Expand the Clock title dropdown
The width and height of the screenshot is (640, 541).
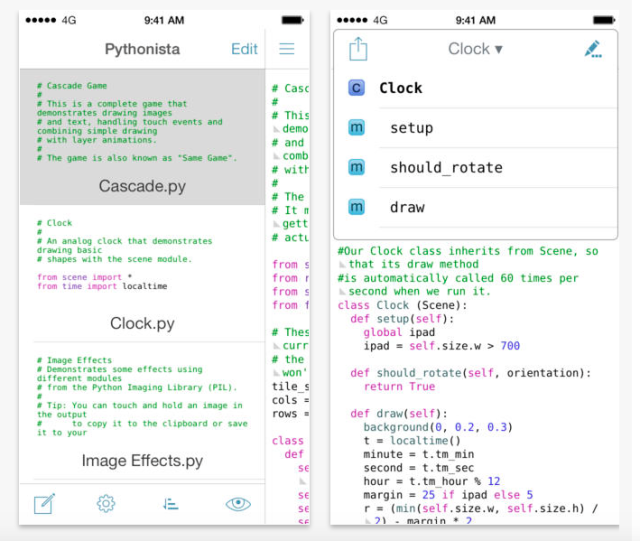click(476, 49)
